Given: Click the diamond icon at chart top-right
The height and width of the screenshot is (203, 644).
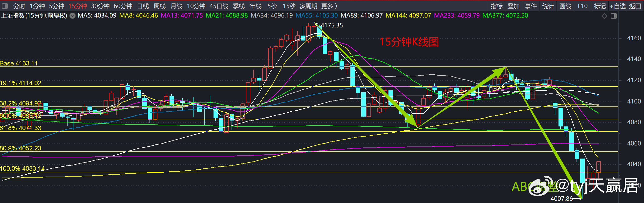Looking at the screenshot, I should pyautogui.click(x=604, y=16).
